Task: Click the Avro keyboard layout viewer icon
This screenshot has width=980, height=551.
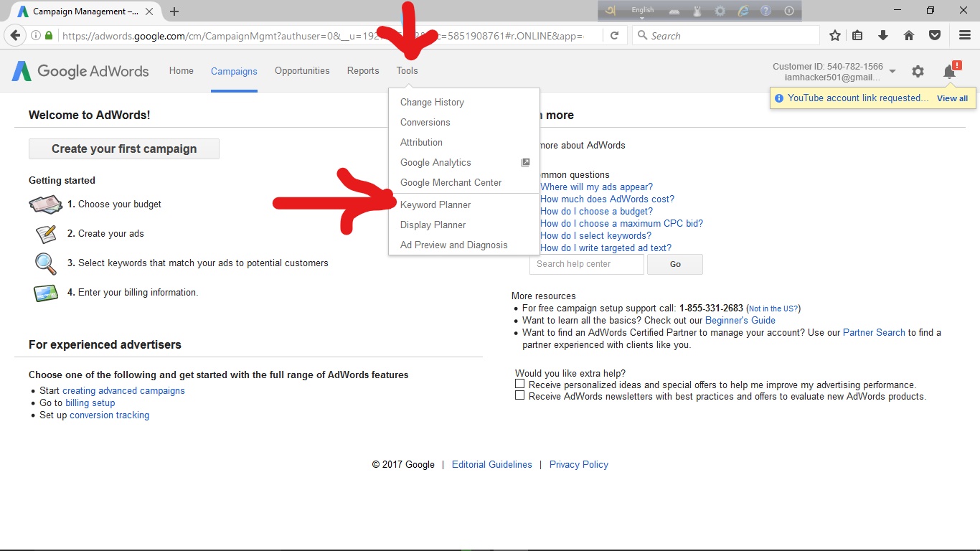Action: click(x=674, y=11)
